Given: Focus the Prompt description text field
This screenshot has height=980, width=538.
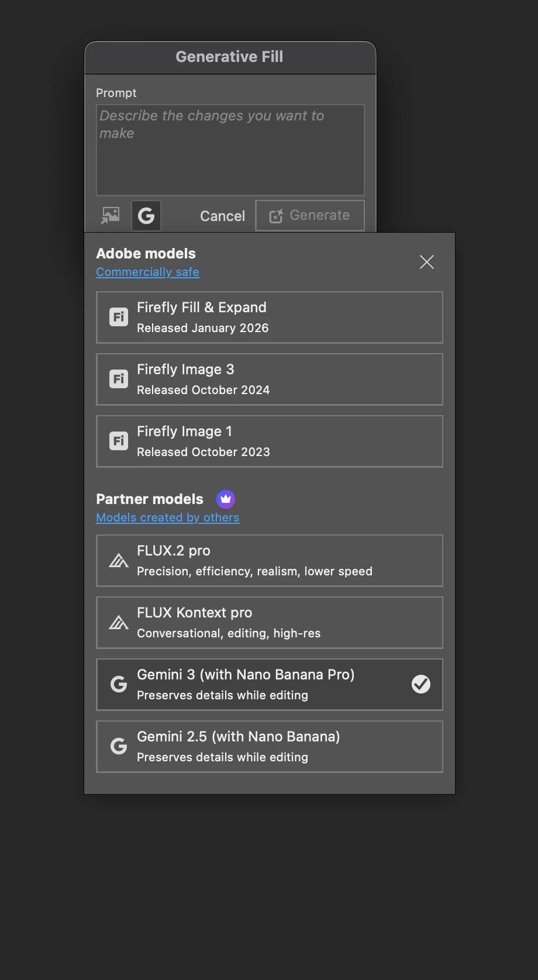Looking at the screenshot, I should (230, 150).
